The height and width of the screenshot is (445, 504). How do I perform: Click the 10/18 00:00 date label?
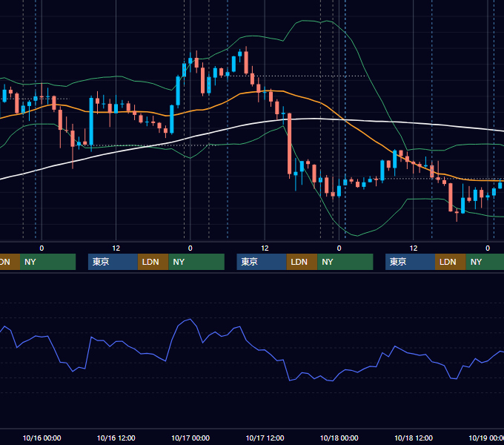[339, 438]
